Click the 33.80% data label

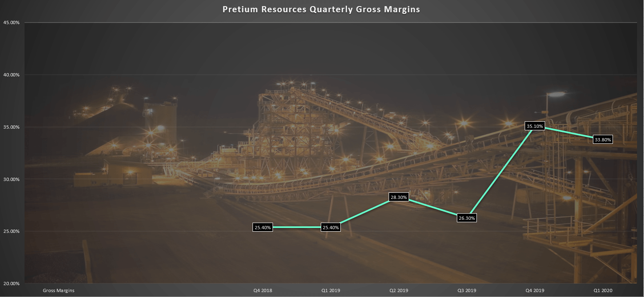pyautogui.click(x=603, y=140)
